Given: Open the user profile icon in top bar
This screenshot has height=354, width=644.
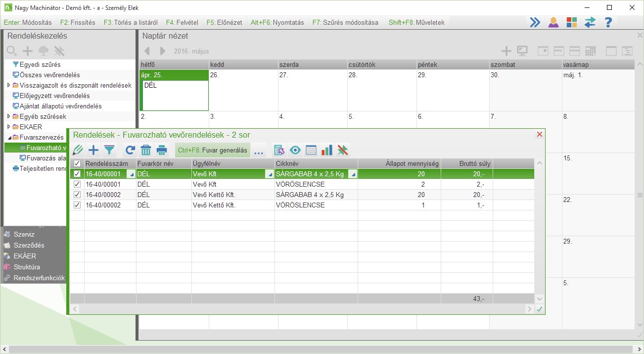Looking at the screenshot, I should coord(553,22).
